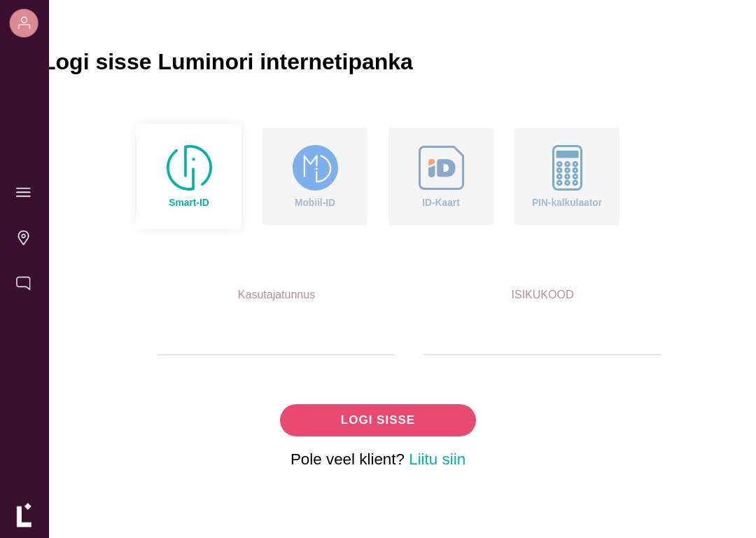
Task: Click the ID-Kaart card icon
Action: (x=441, y=167)
